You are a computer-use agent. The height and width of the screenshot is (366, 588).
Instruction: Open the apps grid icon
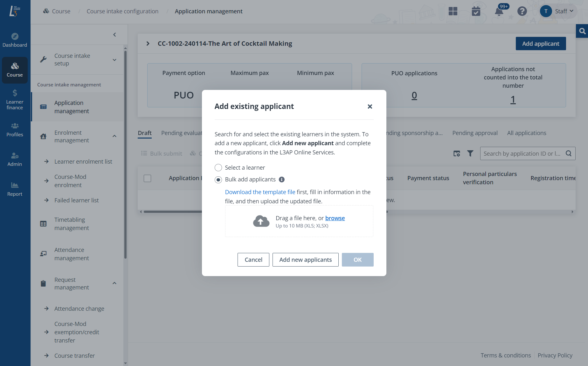(x=453, y=11)
